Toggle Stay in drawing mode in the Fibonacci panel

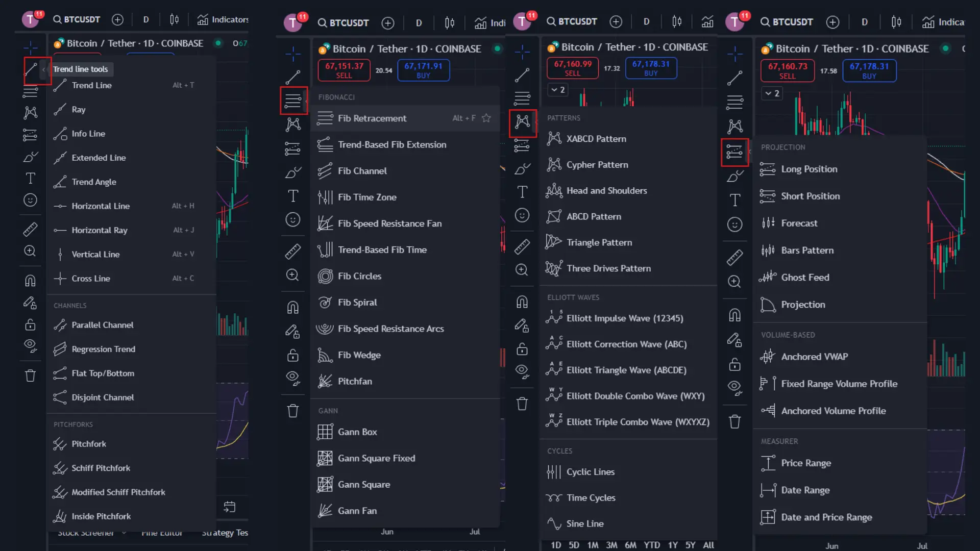coord(293,332)
